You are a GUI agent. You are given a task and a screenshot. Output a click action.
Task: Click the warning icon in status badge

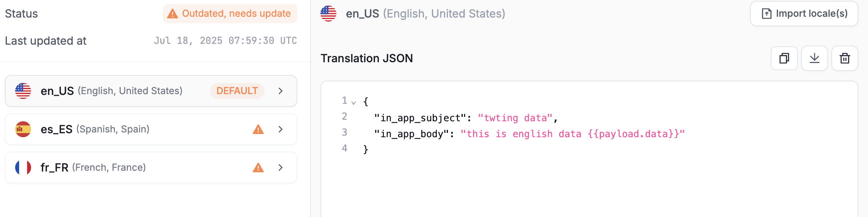click(173, 14)
